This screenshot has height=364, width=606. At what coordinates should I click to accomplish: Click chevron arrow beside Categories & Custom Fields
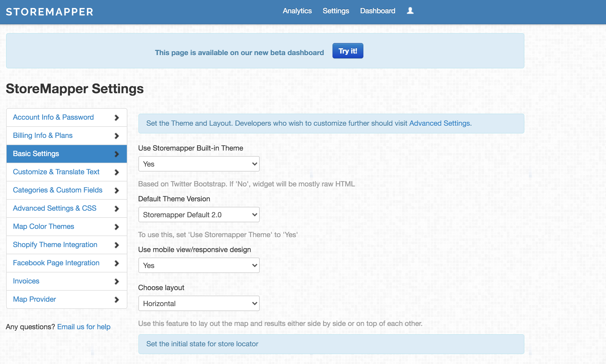pos(117,191)
